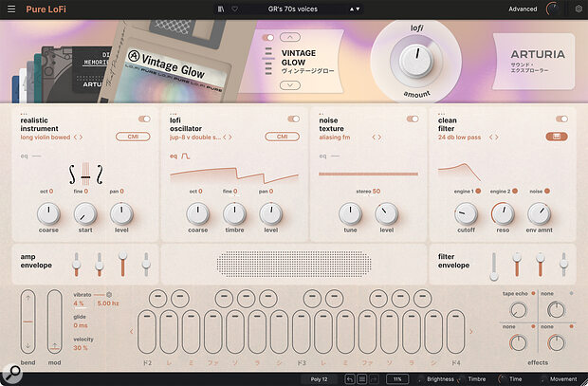Screen dimensions: 588x386
Task: Toggle noise filter routing dot
Action: (x=547, y=191)
